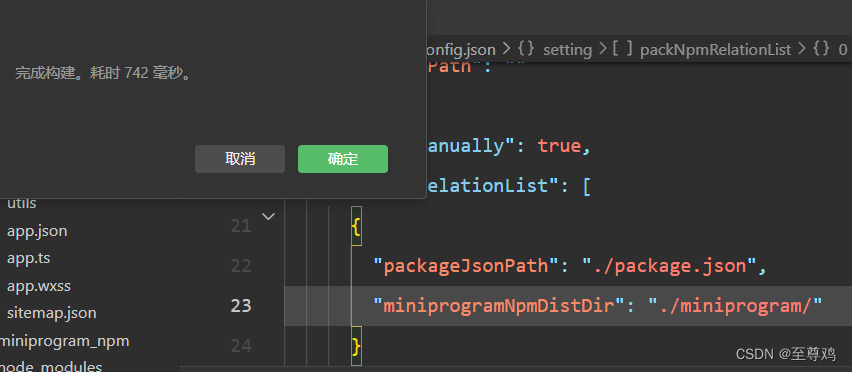Viewport: 852px width, 372px height.
Task: Open sitemap.json in the file tree
Action: tap(52, 313)
